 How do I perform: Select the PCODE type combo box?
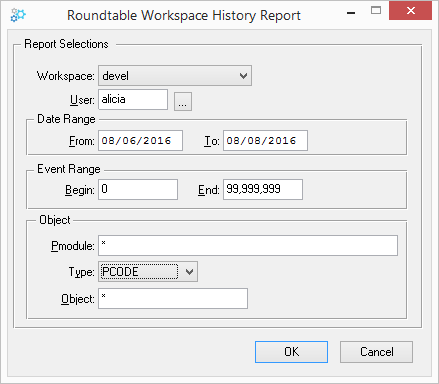148,272
